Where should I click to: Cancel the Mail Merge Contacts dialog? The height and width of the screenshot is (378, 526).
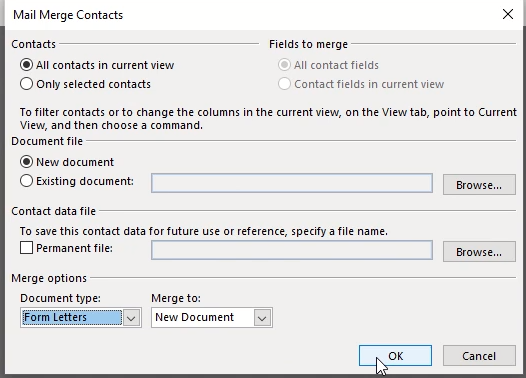coord(479,356)
